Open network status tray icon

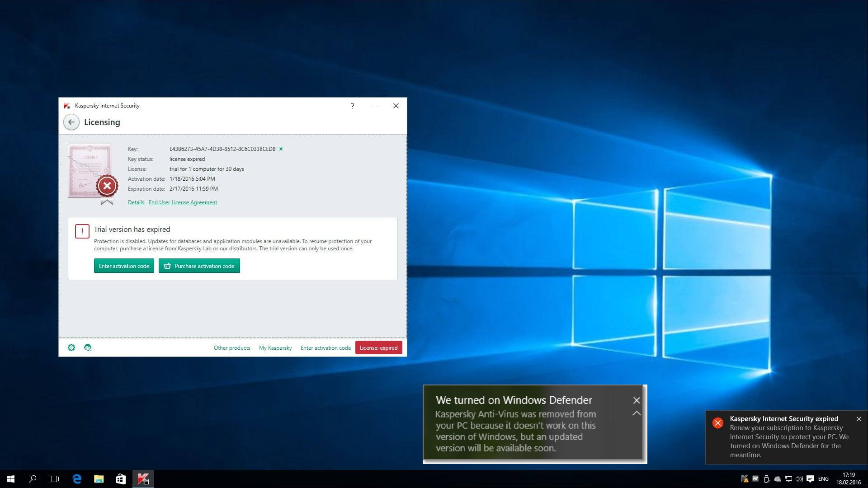point(788,479)
